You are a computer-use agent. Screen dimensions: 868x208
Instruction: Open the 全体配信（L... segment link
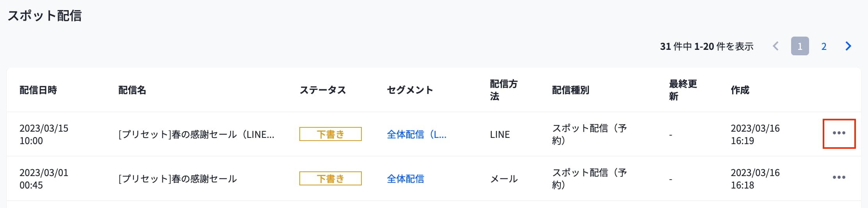coord(416,134)
